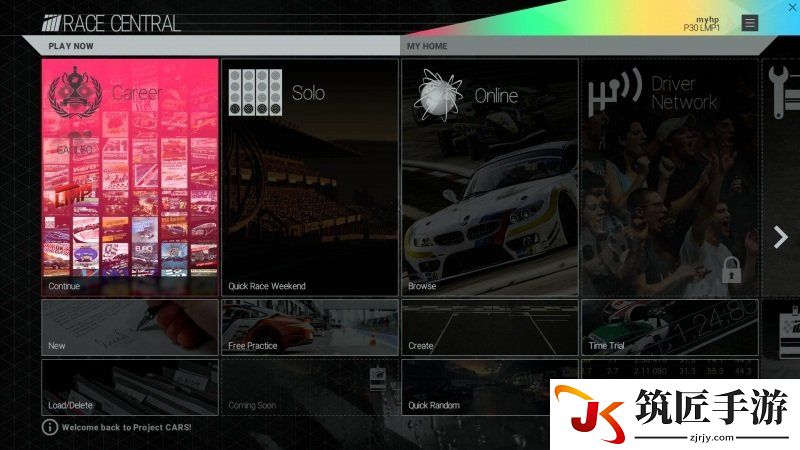Click the Welcome back to Project CARS message
The image size is (800, 450).
coord(127,427)
